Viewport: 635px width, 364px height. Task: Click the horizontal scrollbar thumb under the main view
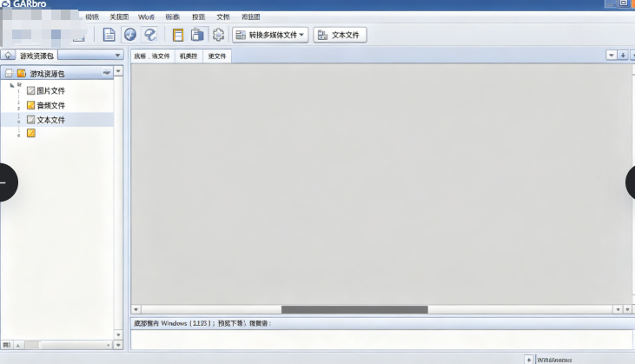pos(354,309)
